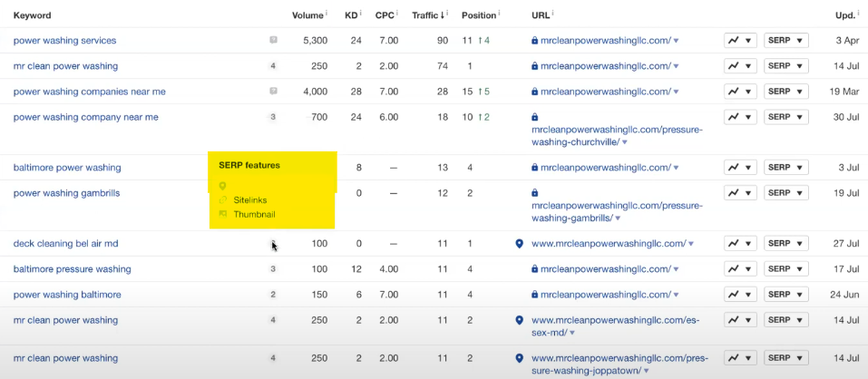This screenshot has width=868, height=379.
Task: Open keyword link baltimore pressure washing
Action: 72,269
